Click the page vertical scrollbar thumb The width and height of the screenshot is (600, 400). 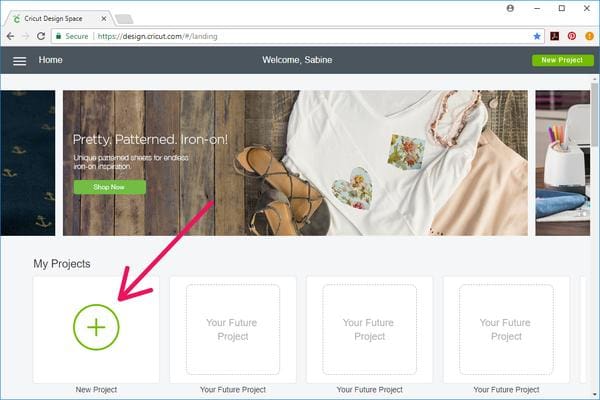595,115
